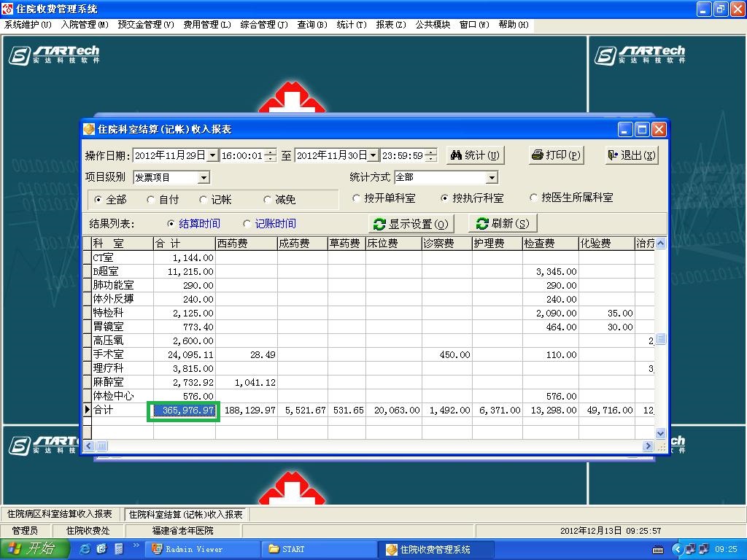Open the 费用管理(L) menu
Viewport: 747px width, 560px height.
207,25
